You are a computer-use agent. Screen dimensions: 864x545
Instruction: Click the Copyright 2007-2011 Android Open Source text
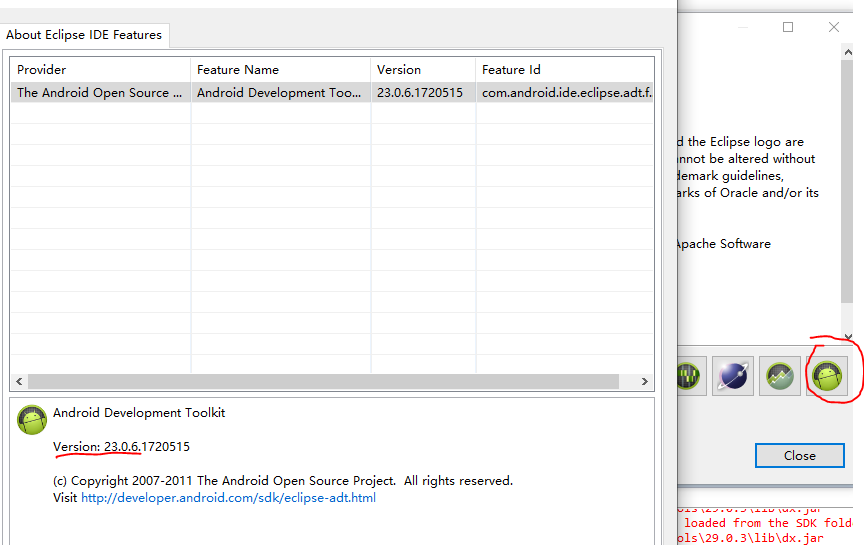coord(283,481)
